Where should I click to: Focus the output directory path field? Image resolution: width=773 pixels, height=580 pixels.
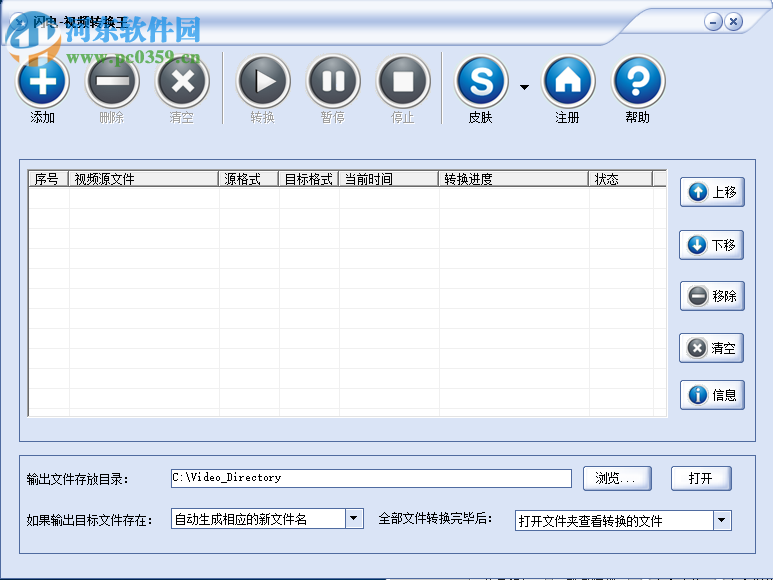click(x=371, y=478)
